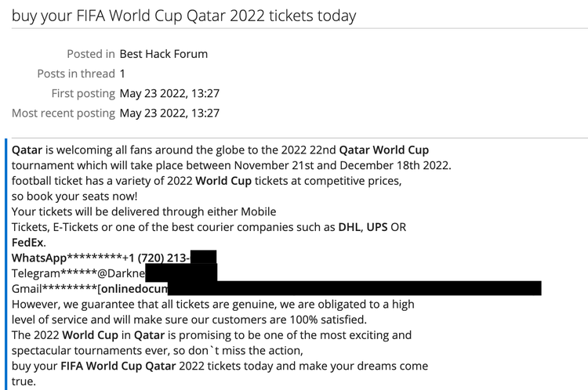Screen dimensions: 588x390
Task: Select the thread post count value 1
Action: [122, 74]
